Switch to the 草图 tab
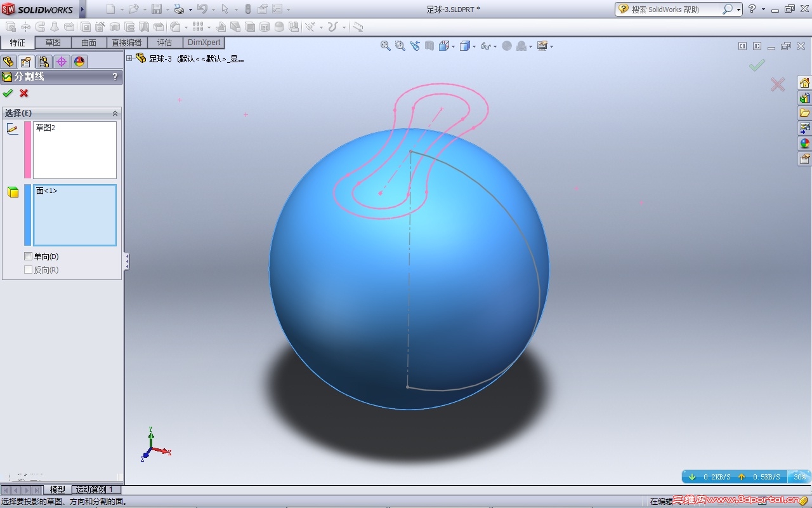The height and width of the screenshot is (508, 812). [53, 43]
